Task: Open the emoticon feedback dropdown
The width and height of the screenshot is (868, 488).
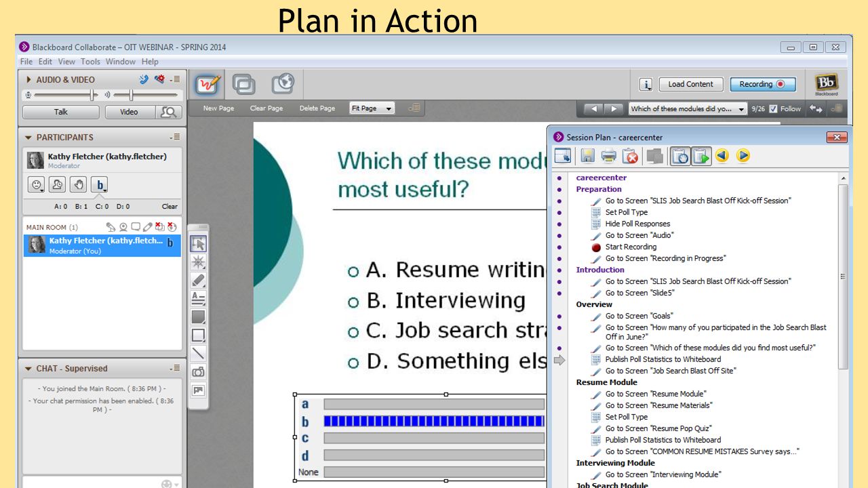Action: pos(37,184)
